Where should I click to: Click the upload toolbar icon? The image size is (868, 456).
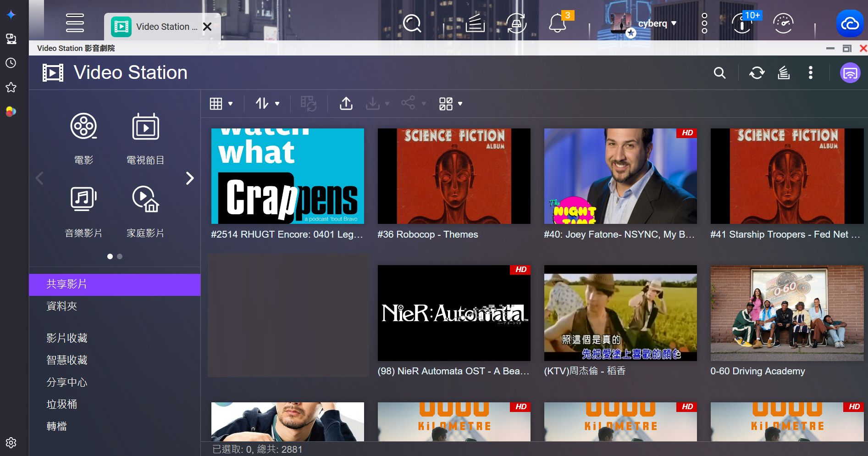pyautogui.click(x=346, y=104)
